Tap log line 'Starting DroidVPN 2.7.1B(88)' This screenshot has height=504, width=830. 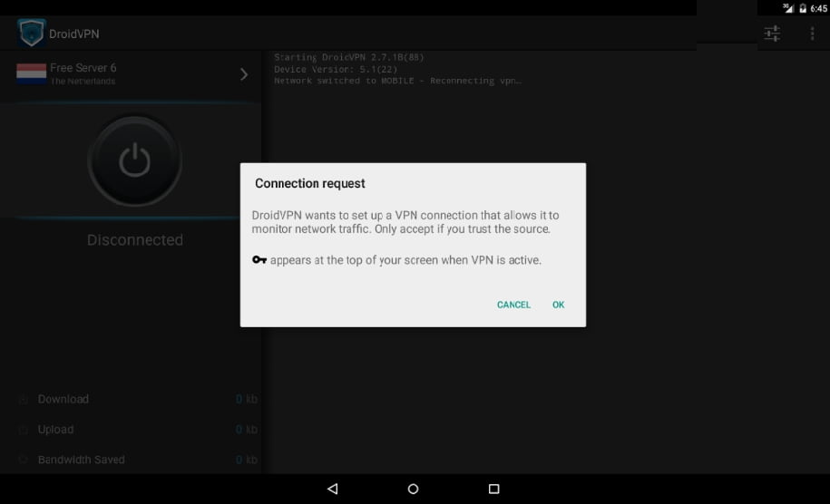[x=349, y=57]
